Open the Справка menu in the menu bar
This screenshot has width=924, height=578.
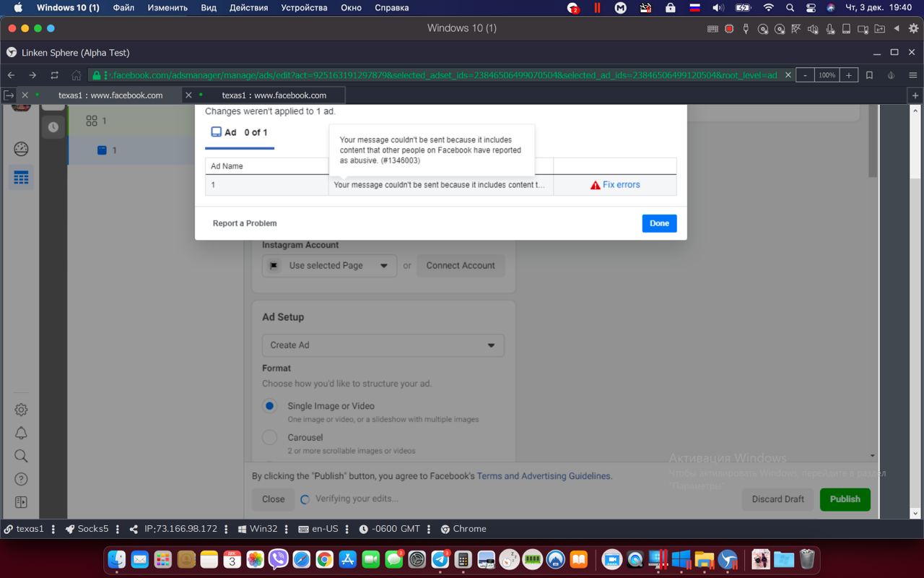[392, 8]
